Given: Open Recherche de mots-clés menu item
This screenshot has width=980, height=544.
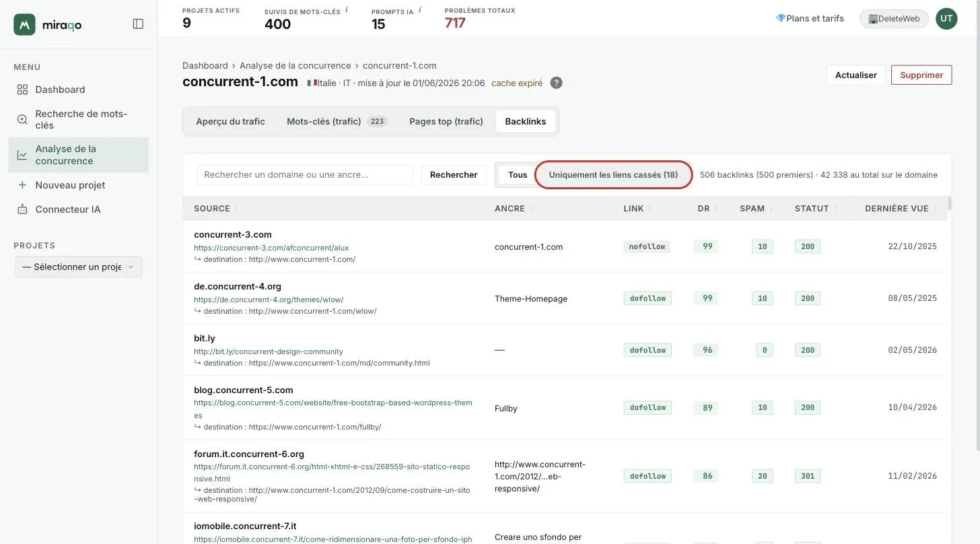Looking at the screenshot, I should (x=79, y=119).
